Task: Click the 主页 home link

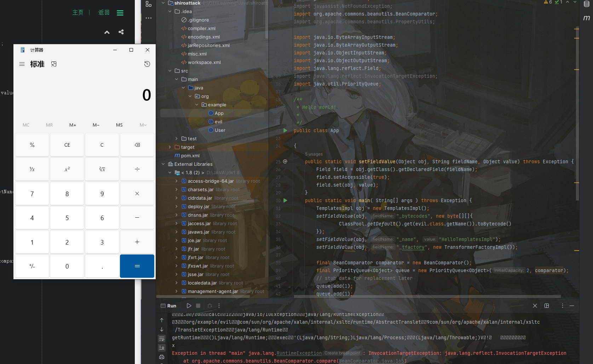Action: coord(78,13)
